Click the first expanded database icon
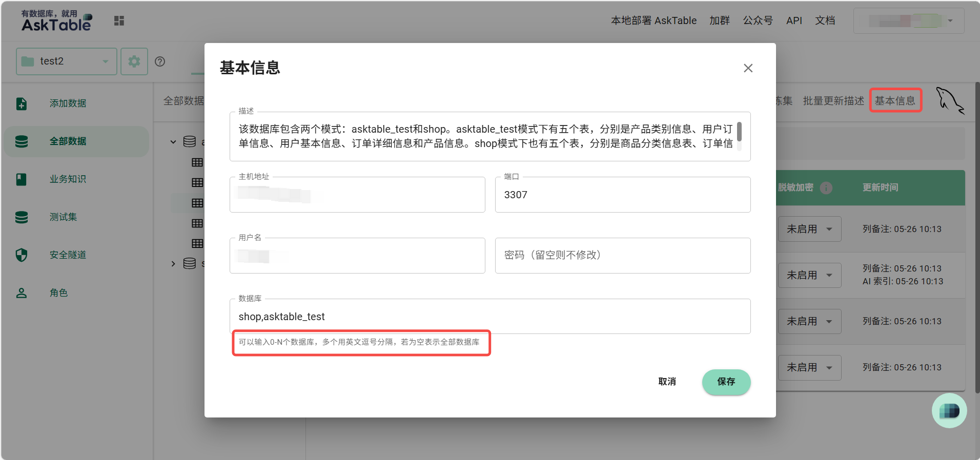 [x=190, y=142]
